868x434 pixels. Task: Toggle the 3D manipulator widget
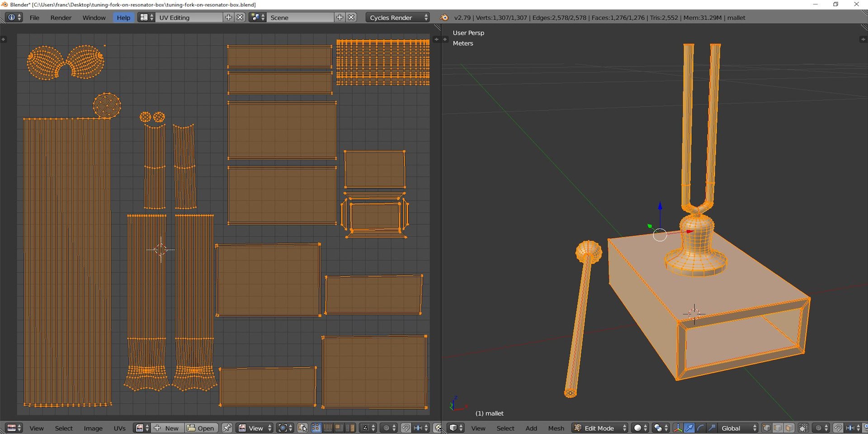pyautogui.click(x=678, y=428)
